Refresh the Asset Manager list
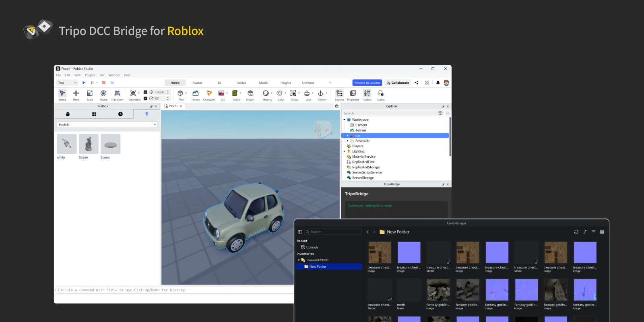The height and width of the screenshot is (322, 644). coord(576,232)
